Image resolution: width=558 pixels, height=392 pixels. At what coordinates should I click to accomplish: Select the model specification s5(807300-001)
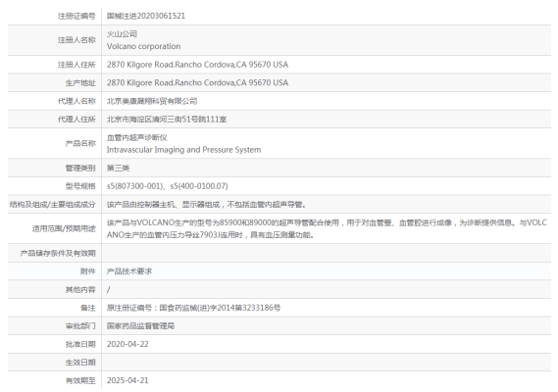click(134, 186)
